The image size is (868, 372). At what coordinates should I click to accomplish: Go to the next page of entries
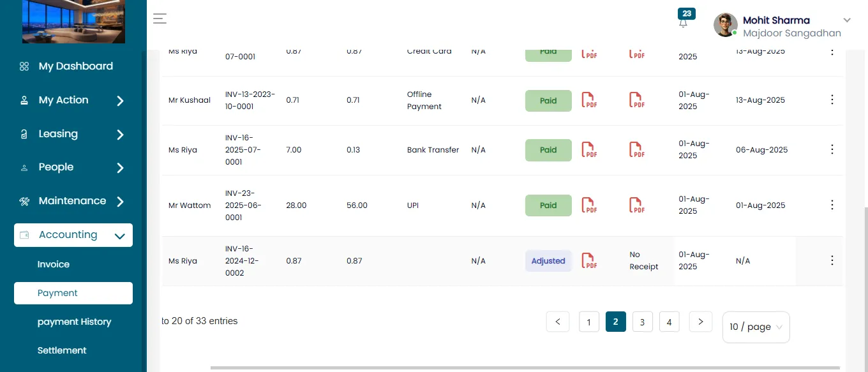pos(701,322)
